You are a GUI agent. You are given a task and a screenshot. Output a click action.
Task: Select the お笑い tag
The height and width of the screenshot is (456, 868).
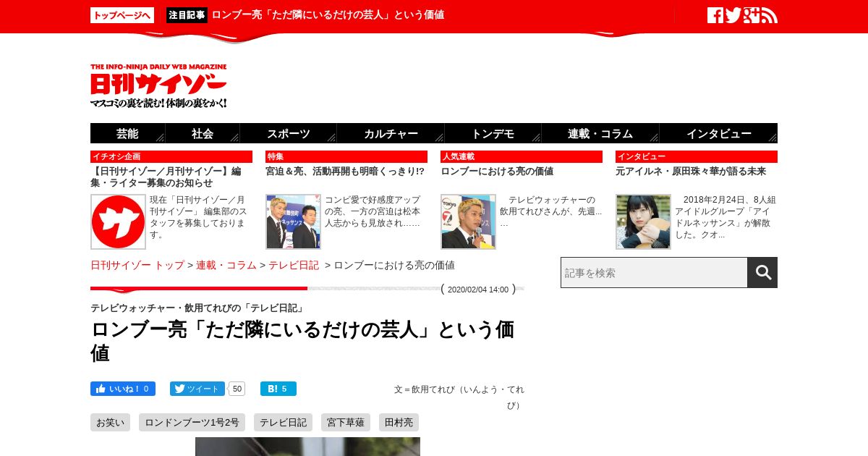click(110, 423)
